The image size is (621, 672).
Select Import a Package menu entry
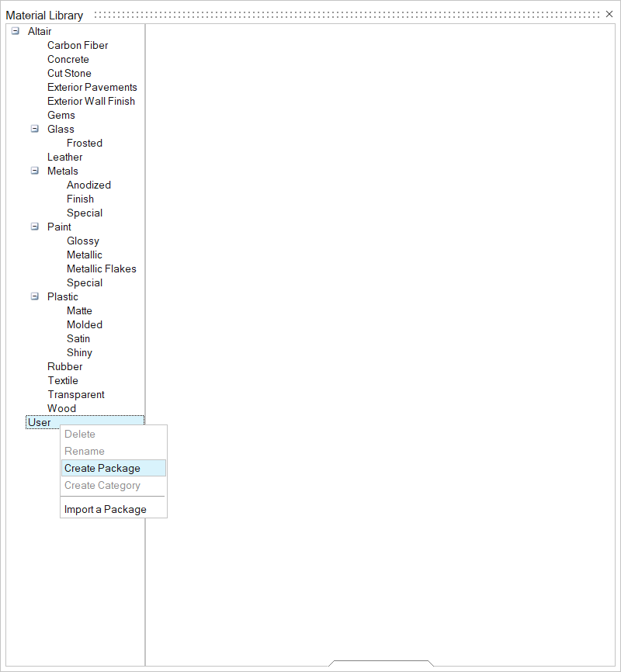coord(106,509)
